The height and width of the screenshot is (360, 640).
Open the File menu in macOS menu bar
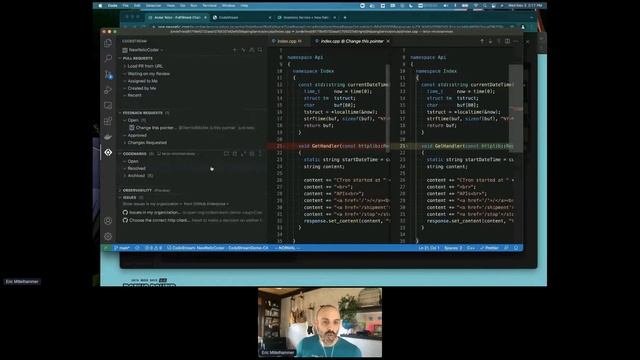[x=126, y=6]
